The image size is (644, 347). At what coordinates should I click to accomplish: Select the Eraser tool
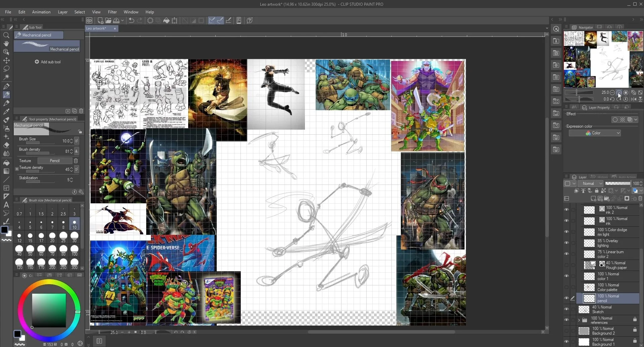click(x=6, y=145)
